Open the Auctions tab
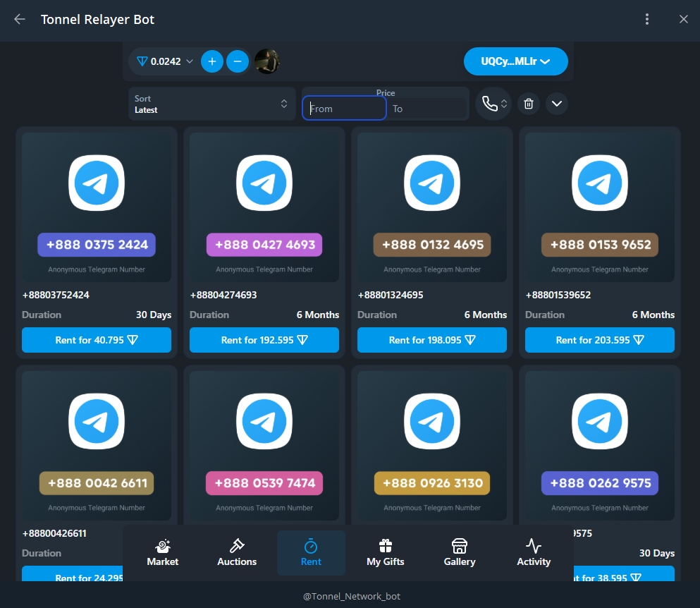 [x=237, y=553]
